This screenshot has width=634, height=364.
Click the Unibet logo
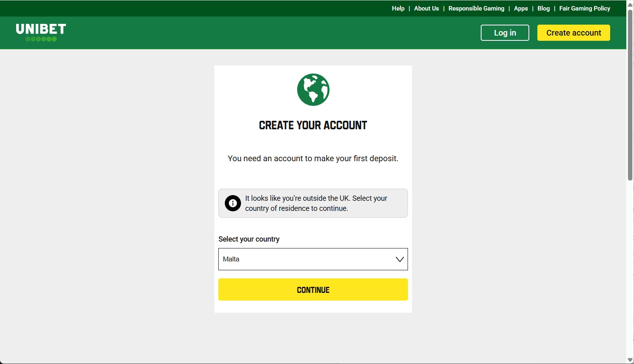[41, 32]
